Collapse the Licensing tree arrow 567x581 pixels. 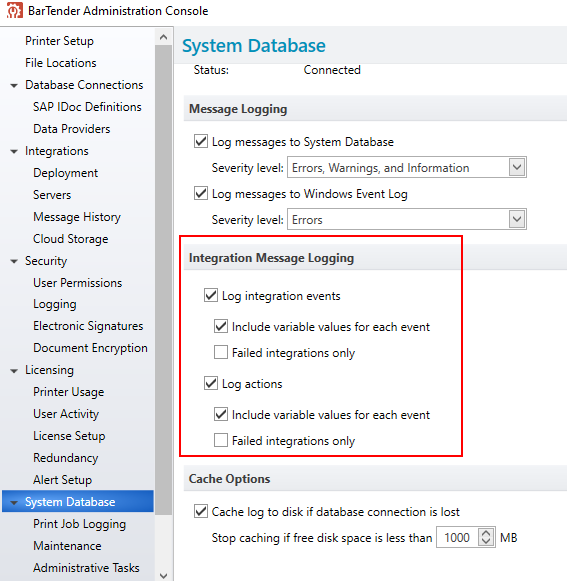(x=14, y=371)
